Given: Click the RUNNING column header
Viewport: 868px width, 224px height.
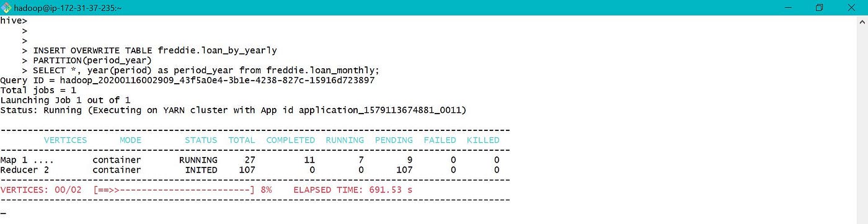Looking at the screenshot, I should pos(345,140).
